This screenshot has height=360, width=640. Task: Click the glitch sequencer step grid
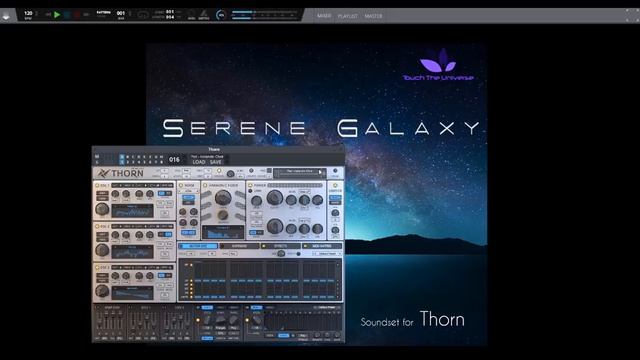click(265, 280)
